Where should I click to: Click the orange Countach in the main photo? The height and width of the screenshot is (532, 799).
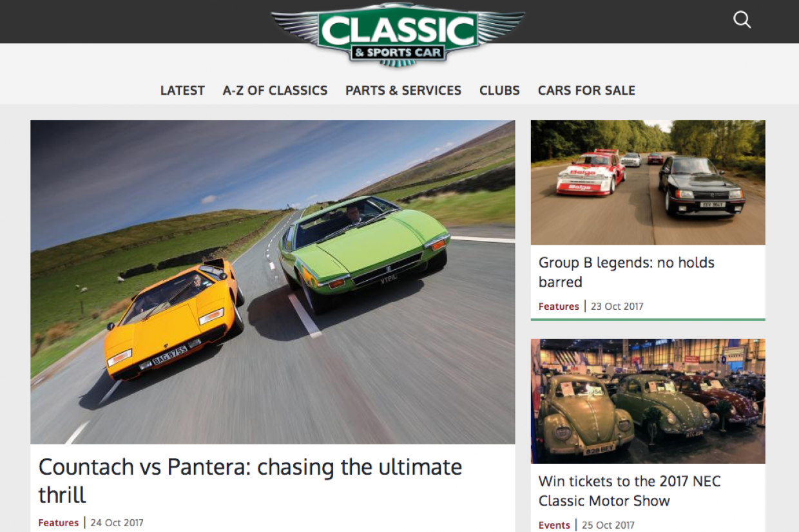[174, 319]
